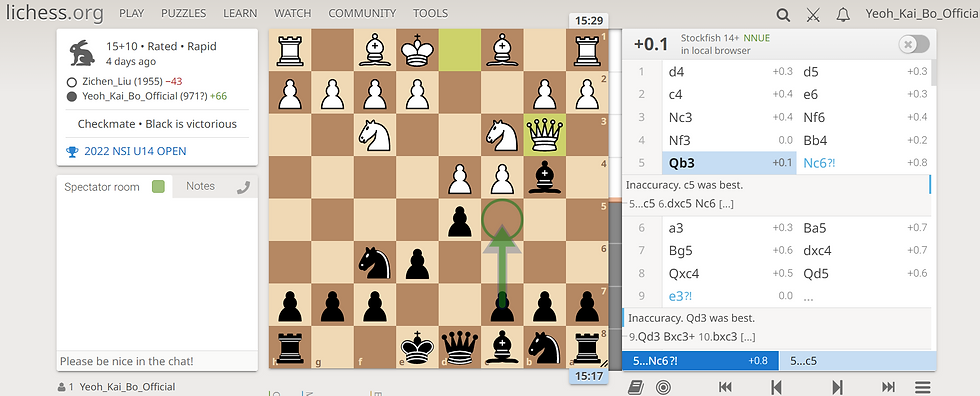This screenshot has height=396, width=980.
Task: Click the black bishop next to white queen
Action: click(544, 177)
